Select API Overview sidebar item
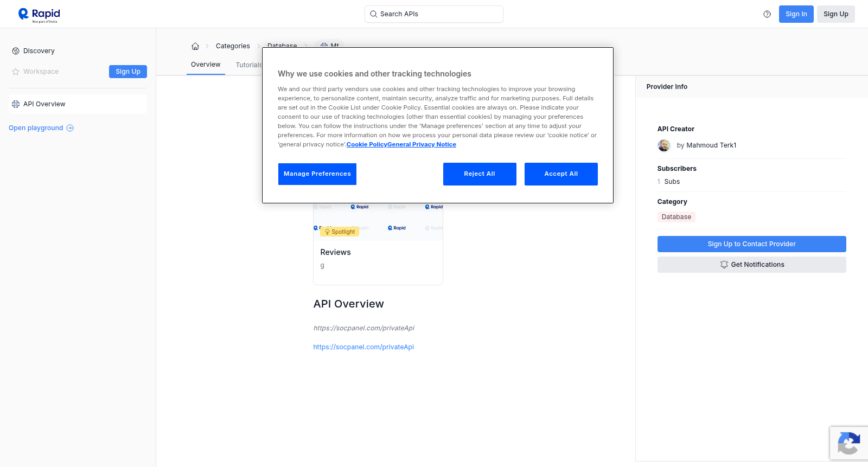 point(78,104)
